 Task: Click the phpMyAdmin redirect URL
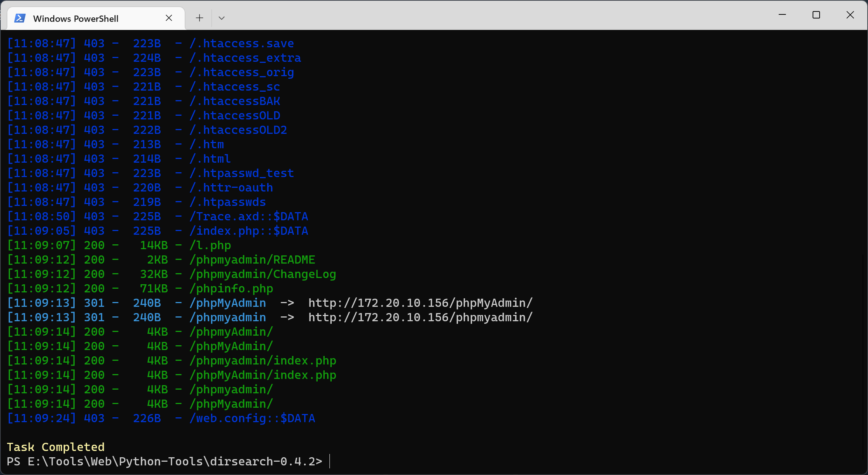click(x=420, y=303)
